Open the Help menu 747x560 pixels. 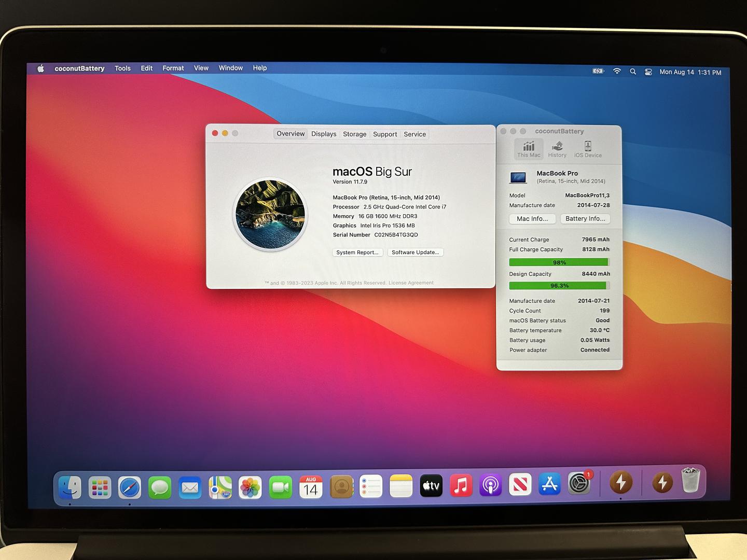(x=260, y=68)
